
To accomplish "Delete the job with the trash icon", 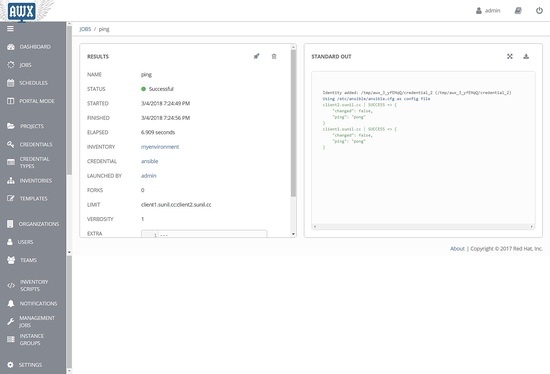I will [274, 56].
